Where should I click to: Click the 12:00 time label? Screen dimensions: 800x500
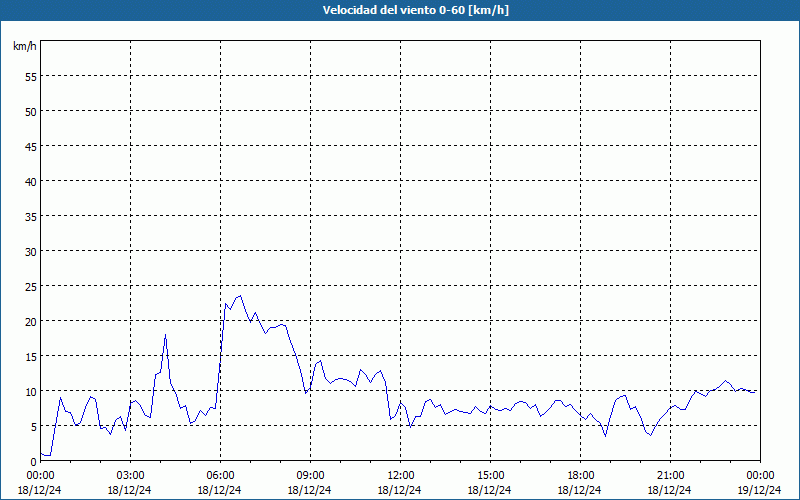[x=401, y=476]
